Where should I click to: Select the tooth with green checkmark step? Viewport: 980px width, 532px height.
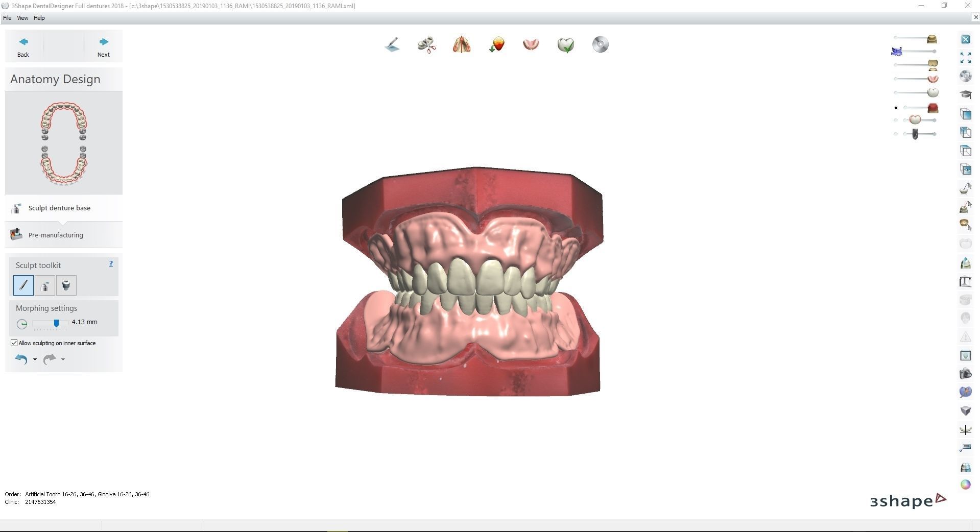pos(566,45)
